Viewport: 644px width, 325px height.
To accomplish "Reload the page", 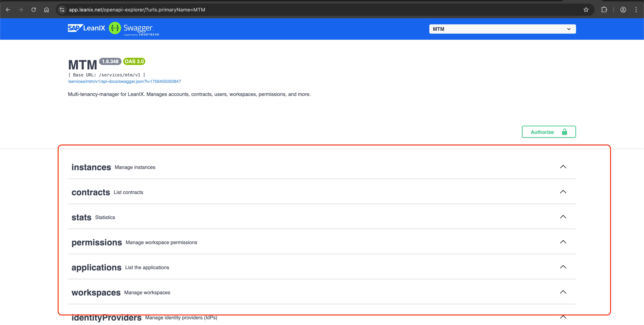I will tap(33, 10).
